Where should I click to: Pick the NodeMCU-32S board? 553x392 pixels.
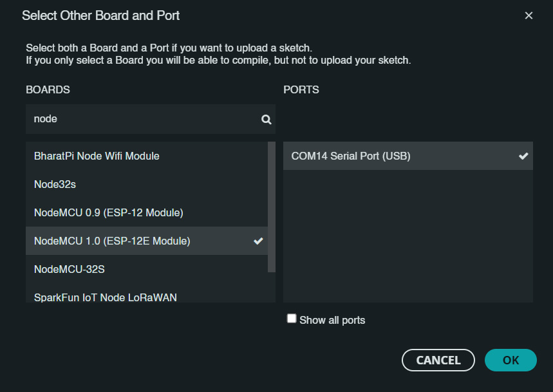(x=147, y=269)
